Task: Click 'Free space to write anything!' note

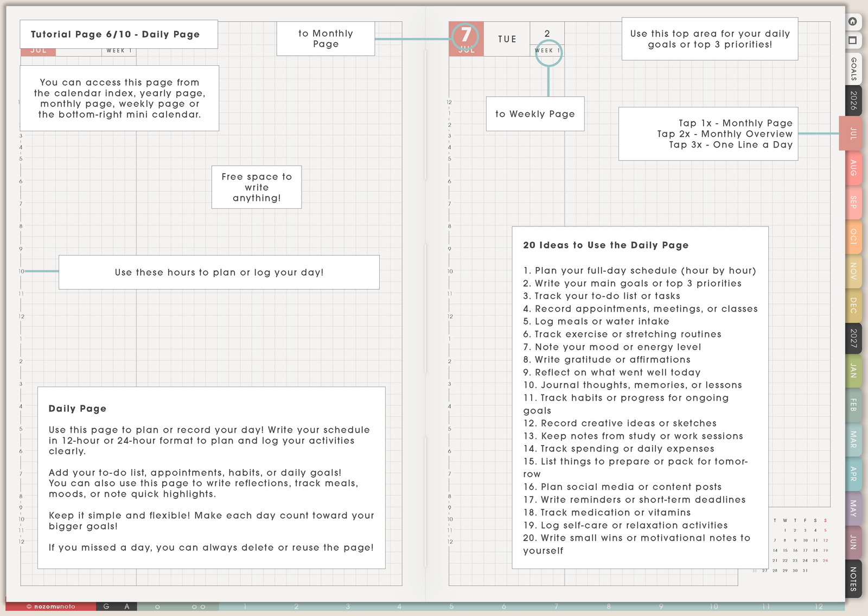Action: click(x=257, y=187)
